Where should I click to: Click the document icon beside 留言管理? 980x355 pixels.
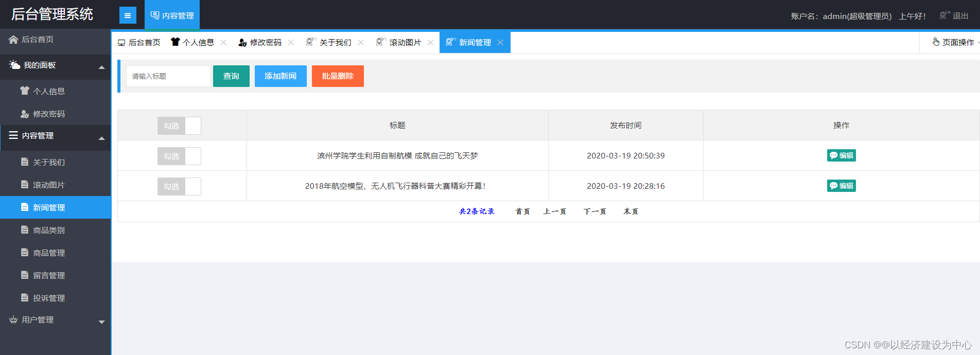[x=25, y=275]
